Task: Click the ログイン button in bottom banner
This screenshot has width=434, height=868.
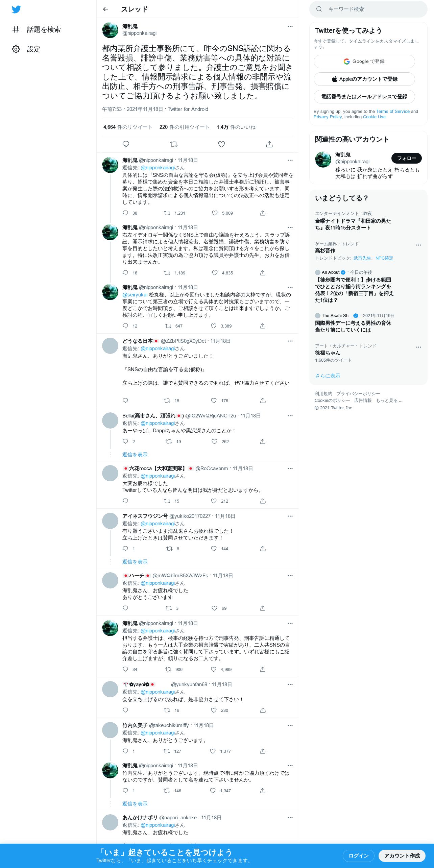Action: tap(359, 856)
